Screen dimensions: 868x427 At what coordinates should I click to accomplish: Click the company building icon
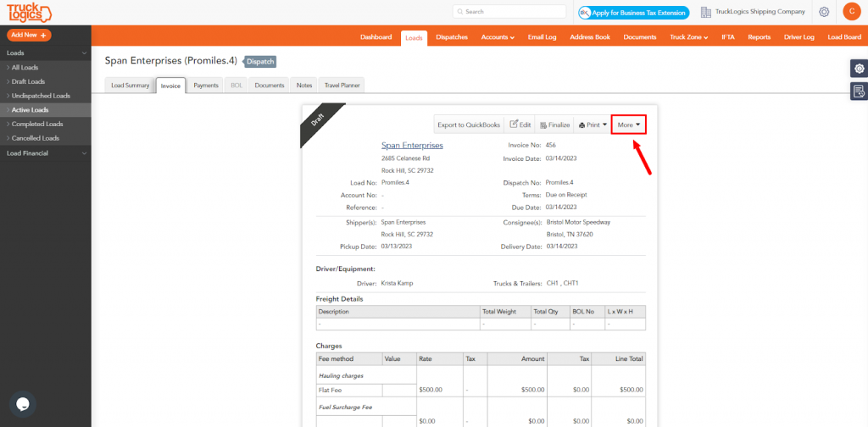pos(706,12)
